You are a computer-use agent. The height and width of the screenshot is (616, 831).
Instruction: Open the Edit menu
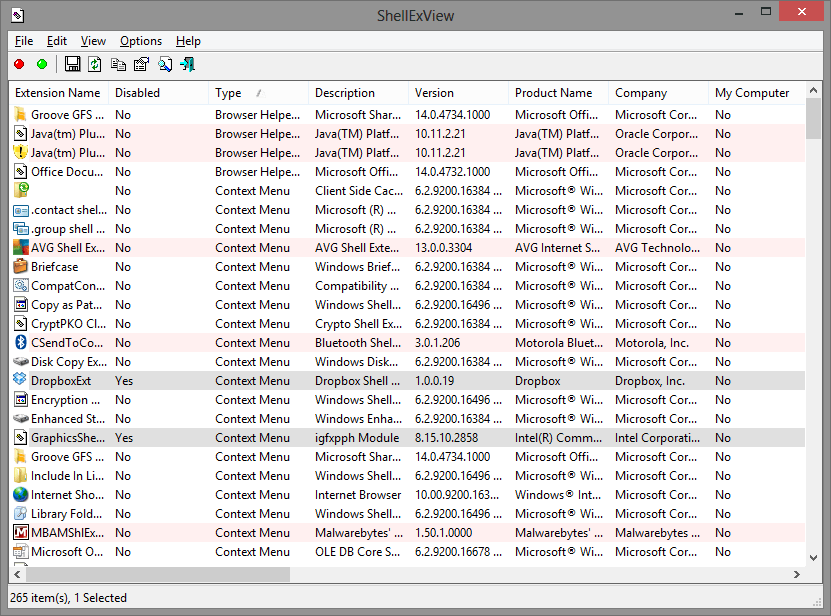point(57,41)
